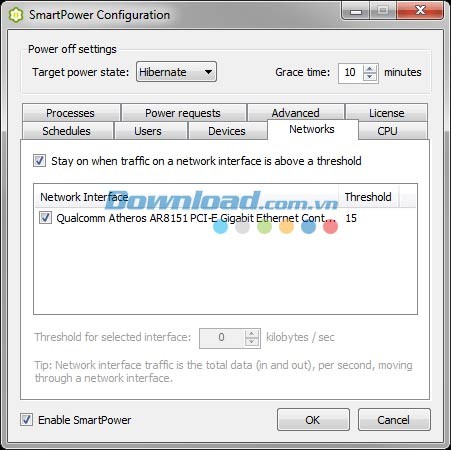Open the Target power state dropdown
The image size is (451, 450).
pyautogui.click(x=176, y=72)
